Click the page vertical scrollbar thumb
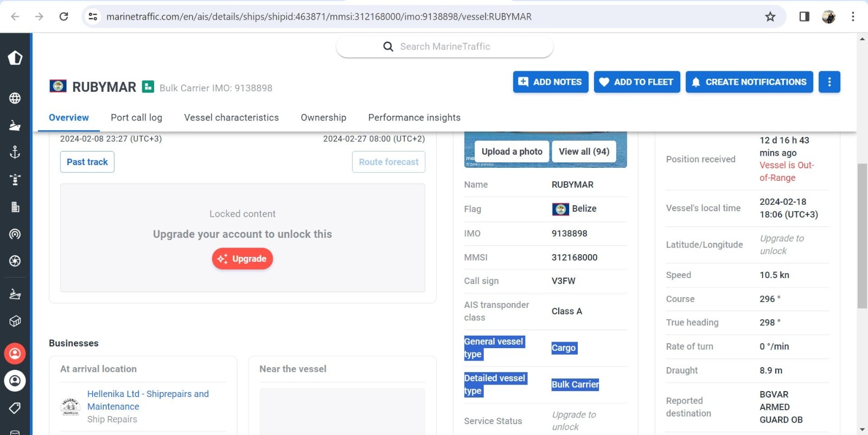The width and height of the screenshot is (868, 435). [862, 236]
